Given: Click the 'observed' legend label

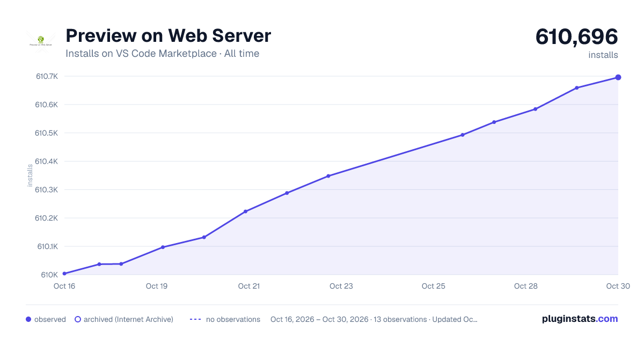Looking at the screenshot, I should tap(50, 319).
